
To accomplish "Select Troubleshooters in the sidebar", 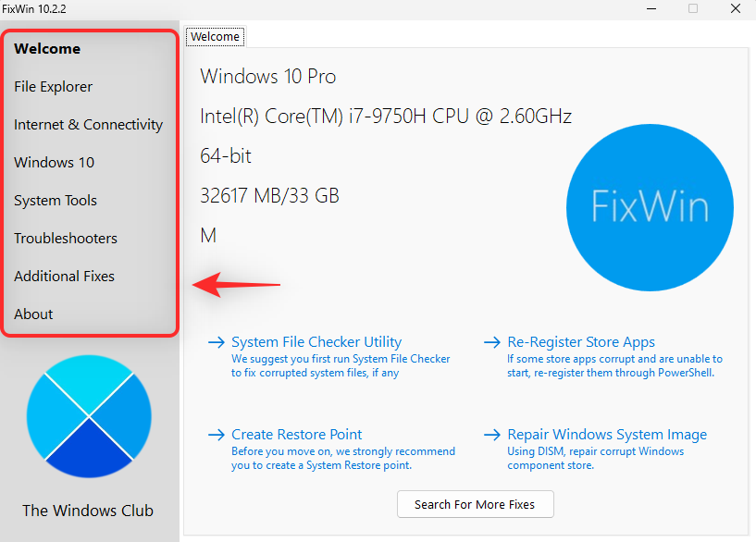I will (x=65, y=239).
